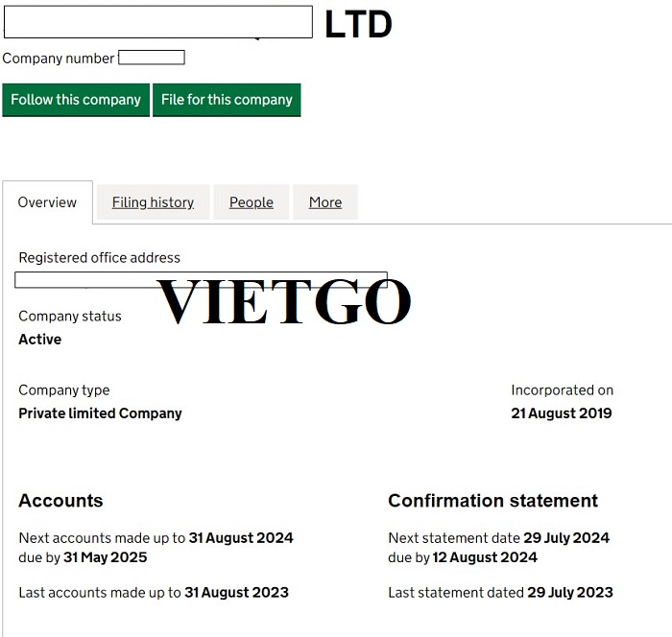Viewport: 672px width, 637px height.
Task: Click the 12 August 2024 due date
Action: coord(485,557)
